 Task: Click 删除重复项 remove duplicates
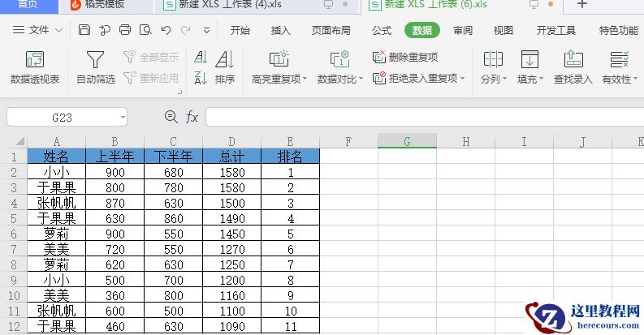pyautogui.click(x=405, y=57)
